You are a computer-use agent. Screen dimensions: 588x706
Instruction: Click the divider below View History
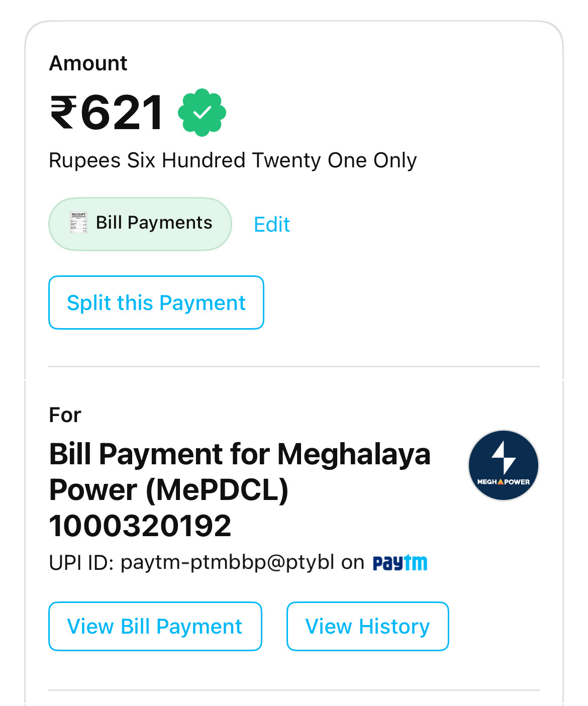click(x=294, y=690)
